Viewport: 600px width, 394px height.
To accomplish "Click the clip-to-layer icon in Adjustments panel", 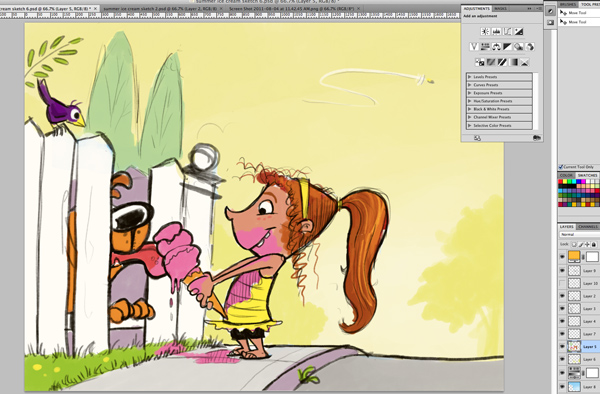I will (536, 138).
